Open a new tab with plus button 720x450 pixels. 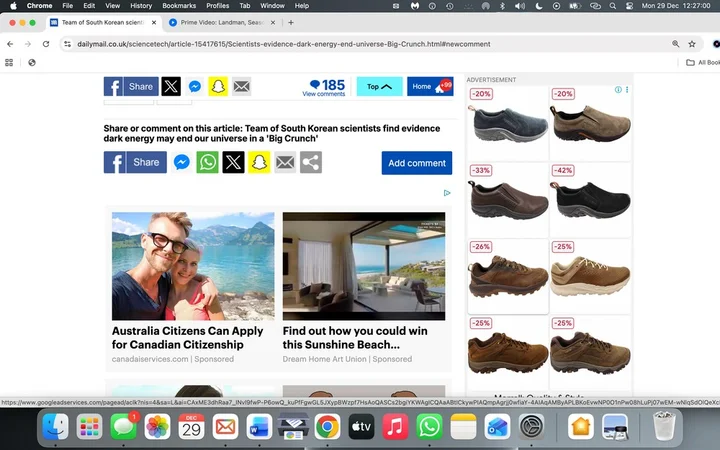[291, 22]
